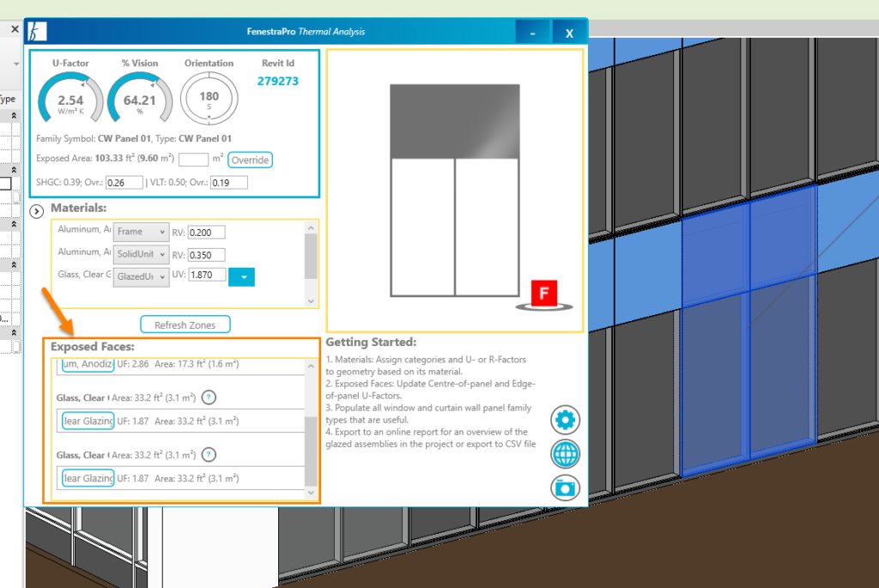Click the 'VLT: 0.50' label

(x=169, y=183)
